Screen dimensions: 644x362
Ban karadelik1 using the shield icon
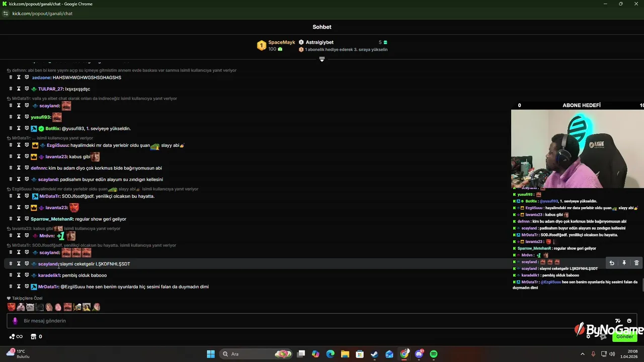pos(27,275)
